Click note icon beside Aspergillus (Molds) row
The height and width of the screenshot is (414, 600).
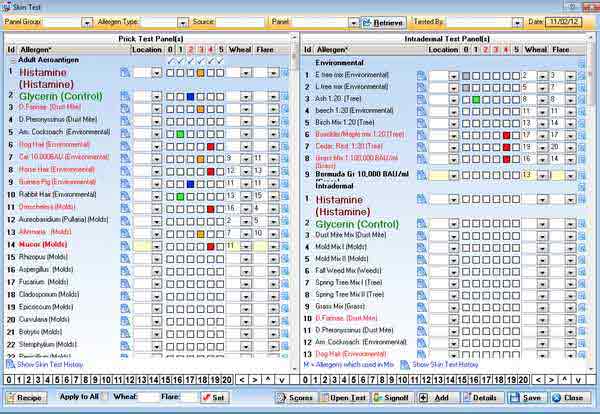point(125,271)
